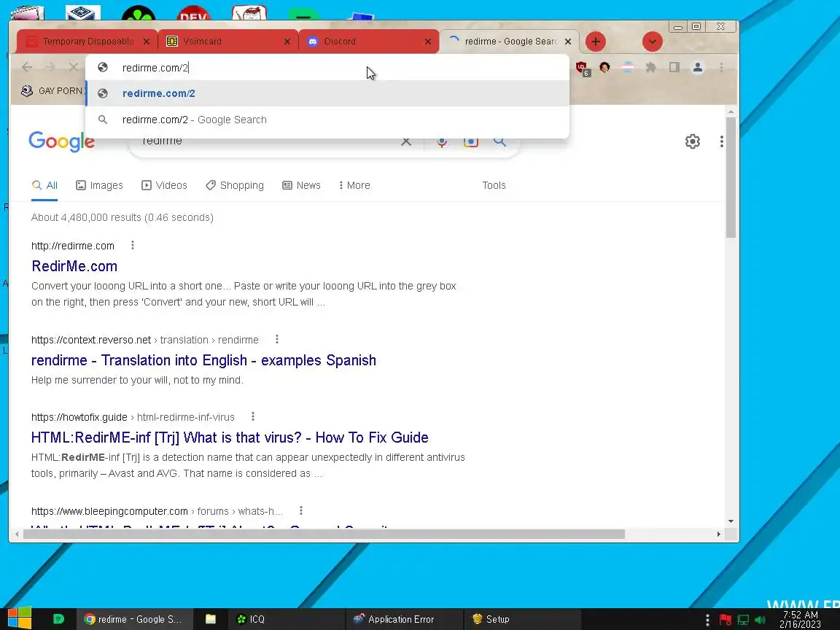The width and height of the screenshot is (840, 630).
Task: Close the Discord tab
Action: pyautogui.click(x=427, y=42)
